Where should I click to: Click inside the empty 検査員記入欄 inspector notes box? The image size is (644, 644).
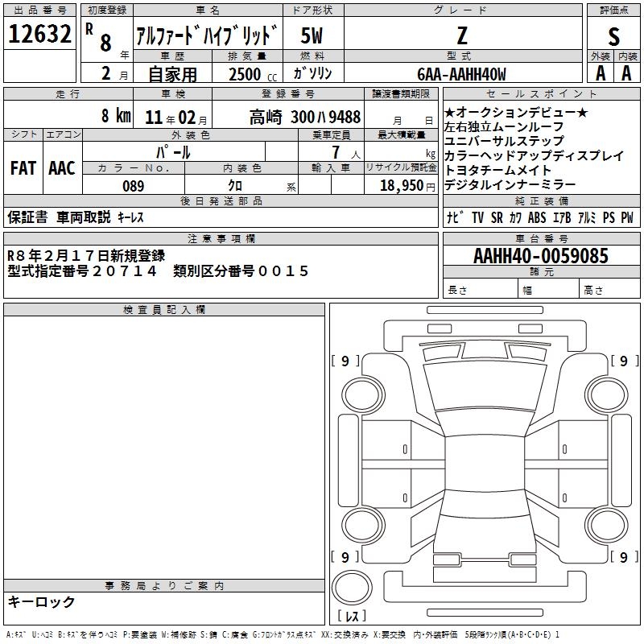[164, 443]
